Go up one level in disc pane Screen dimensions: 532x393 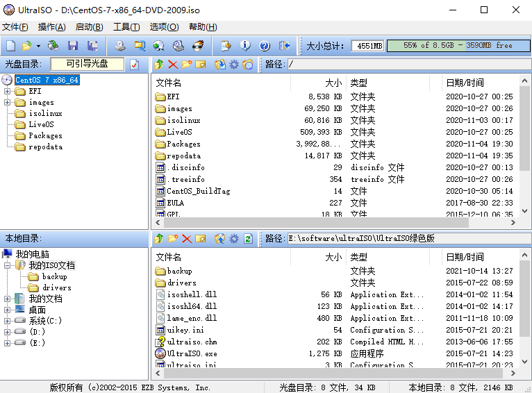pos(159,64)
